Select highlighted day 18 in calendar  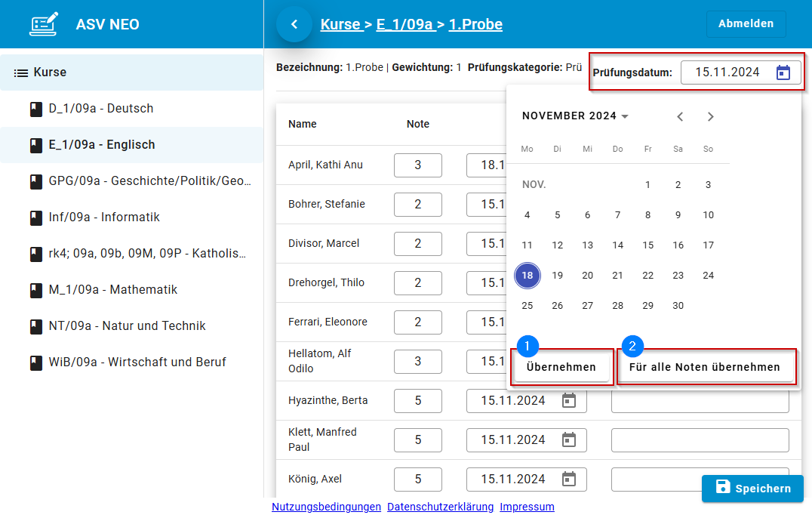pos(527,275)
